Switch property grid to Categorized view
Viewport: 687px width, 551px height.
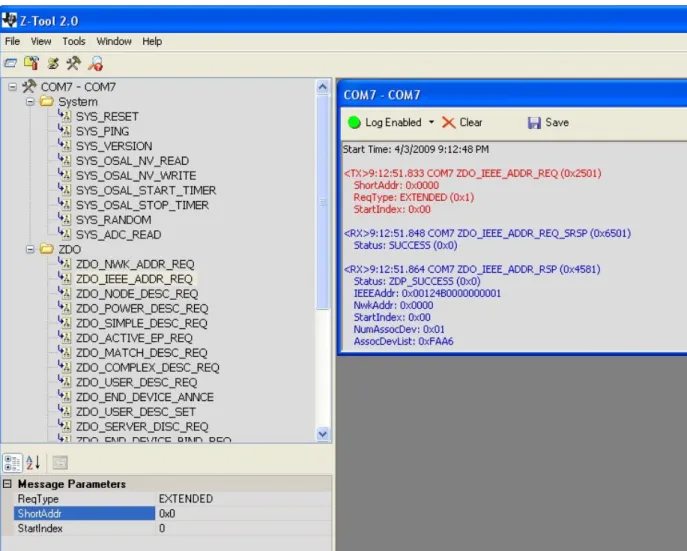click(x=12, y=463)
